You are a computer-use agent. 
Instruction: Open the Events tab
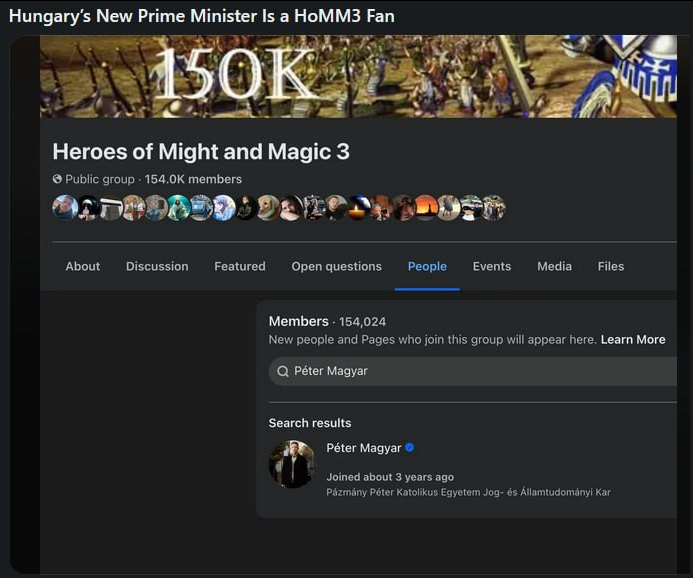(x=492, y=266)
